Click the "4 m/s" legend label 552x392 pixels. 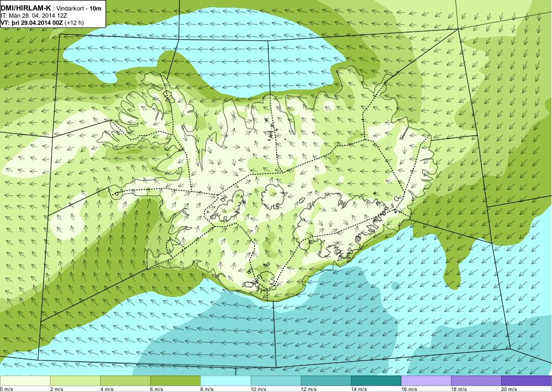107,389
